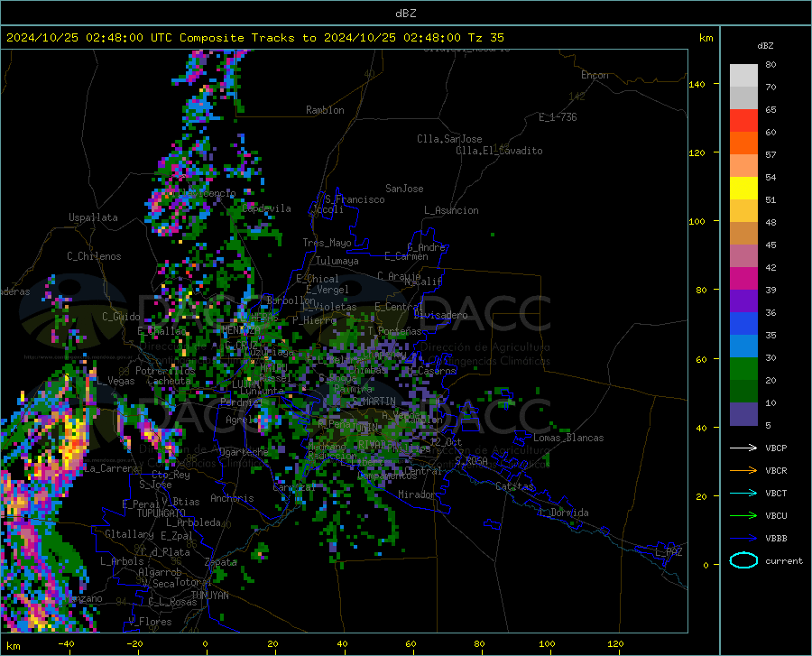
Task: Click the Uspallata place label
Action: 93,218
